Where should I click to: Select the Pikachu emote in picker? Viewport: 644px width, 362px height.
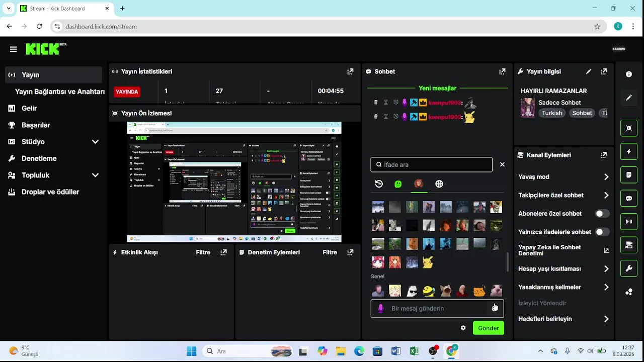(x=428, y=262)
